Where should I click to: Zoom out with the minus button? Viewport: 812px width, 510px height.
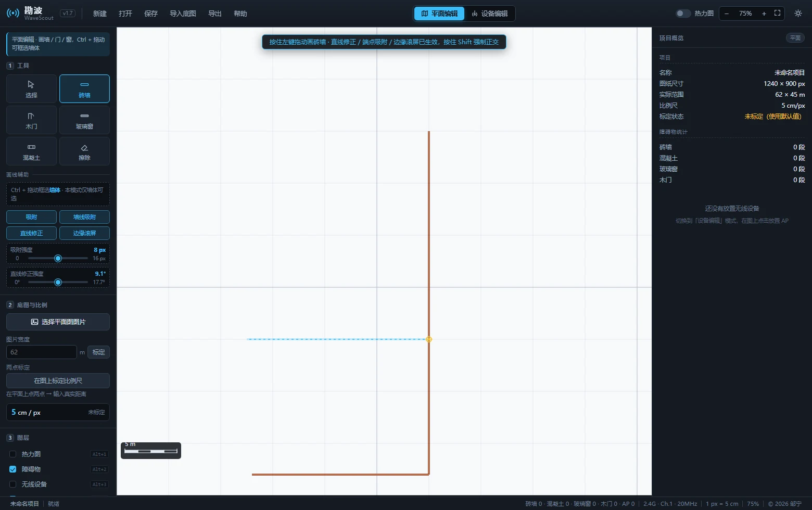727,14
